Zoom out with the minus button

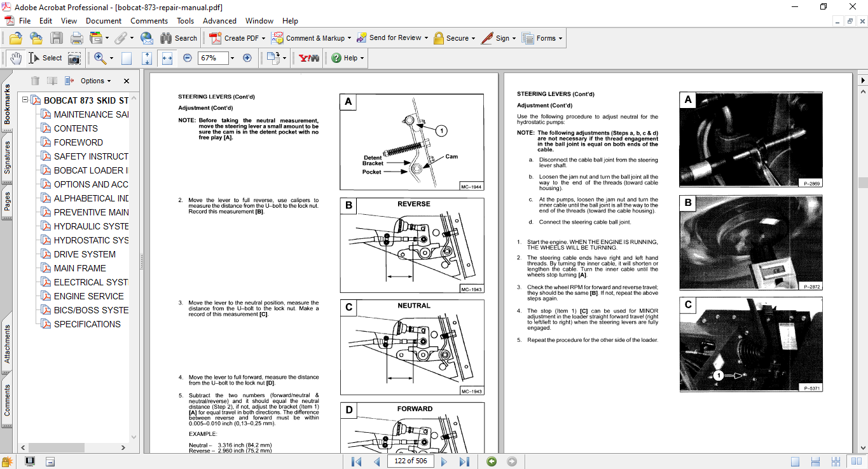click(x=187, y=58)
